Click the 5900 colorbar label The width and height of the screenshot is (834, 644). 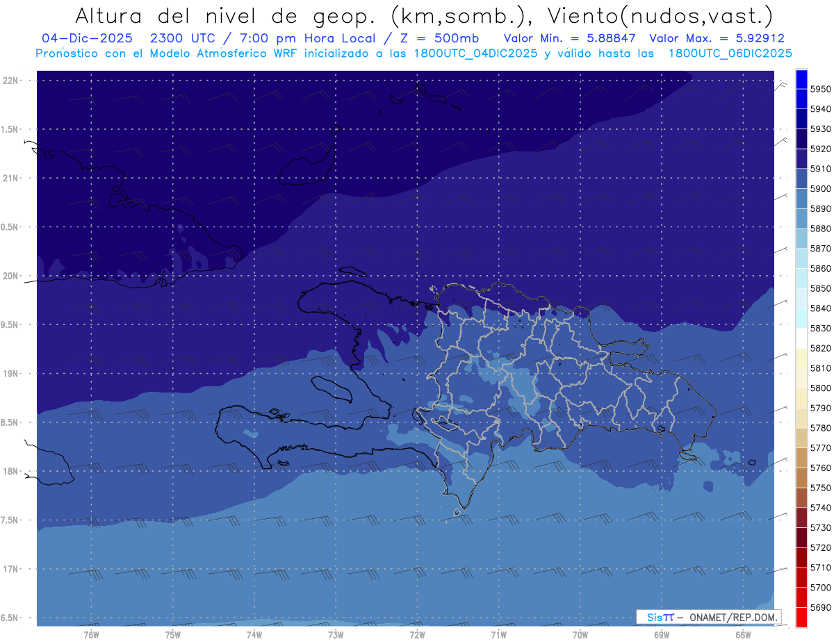tap(821, 188)
